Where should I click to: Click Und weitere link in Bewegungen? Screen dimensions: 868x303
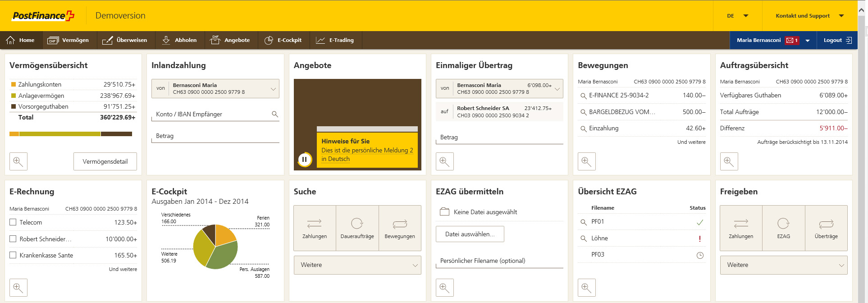coord(691,142)
